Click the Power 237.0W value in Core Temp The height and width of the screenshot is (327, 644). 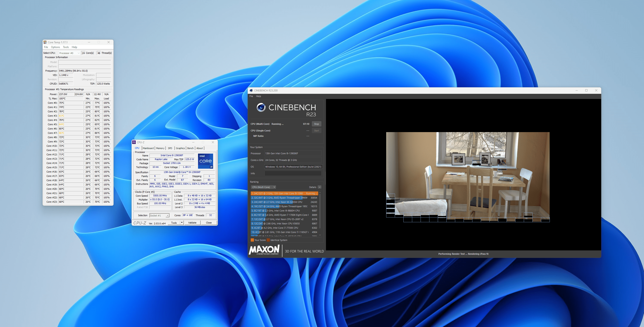coord(66,94)
